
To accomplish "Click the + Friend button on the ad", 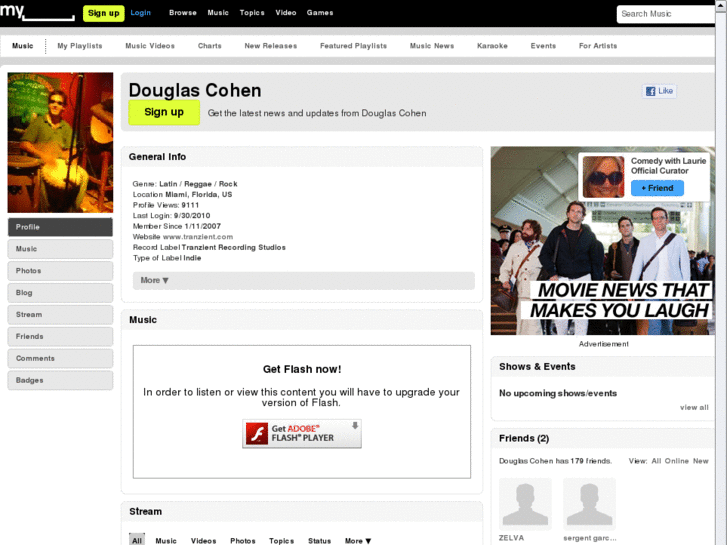I will pyautogui.click(x=657, y=188).
